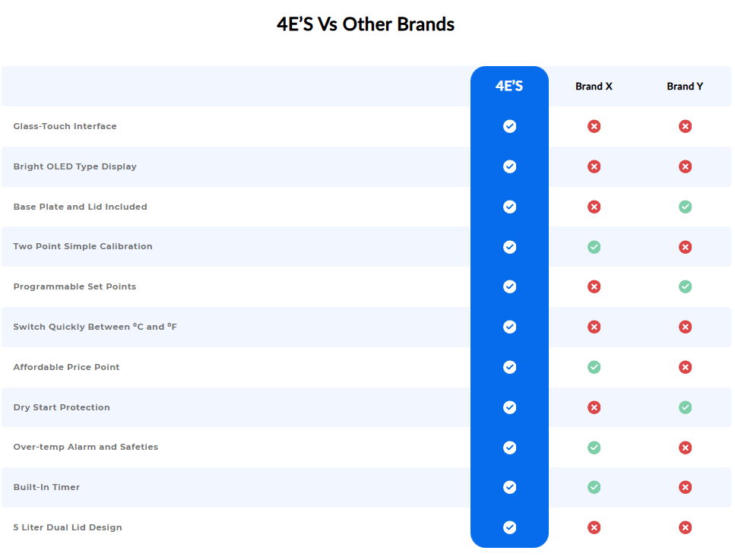Click 4E'S checkmark for Glass-Touch Interface

[x=509, y=126]
